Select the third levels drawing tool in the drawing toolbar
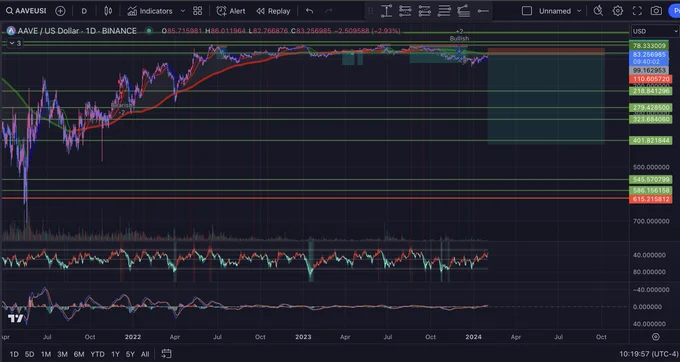Image resolution: width=680 pixels, height=362 pixels. pyautogui.click(x=425, y=11)
